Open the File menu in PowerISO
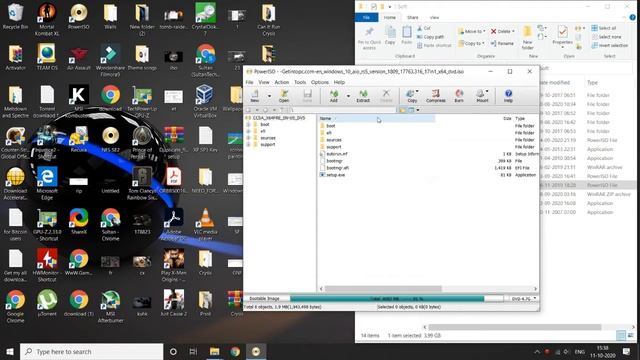Image resolution: width=640 pixels, height=360 pixels. 249,82
